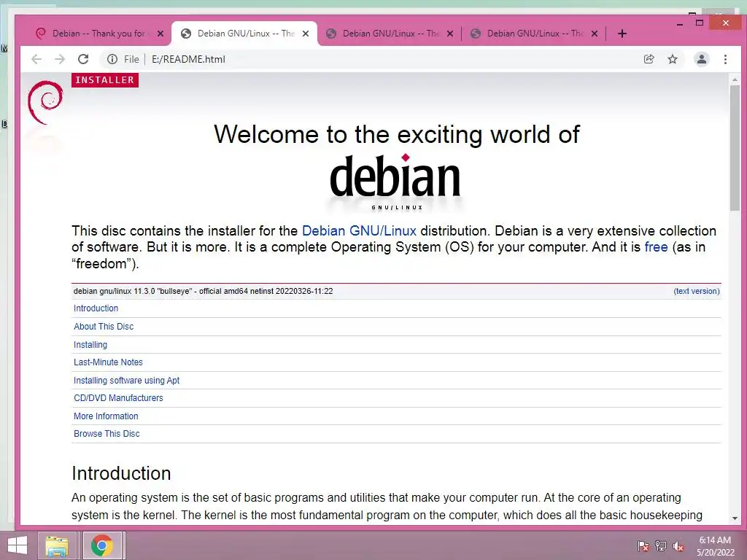The width and height of the screenshot is (747, 560).
Task: Open the 'About This Disc' link
Action: [x=104, y=326]
